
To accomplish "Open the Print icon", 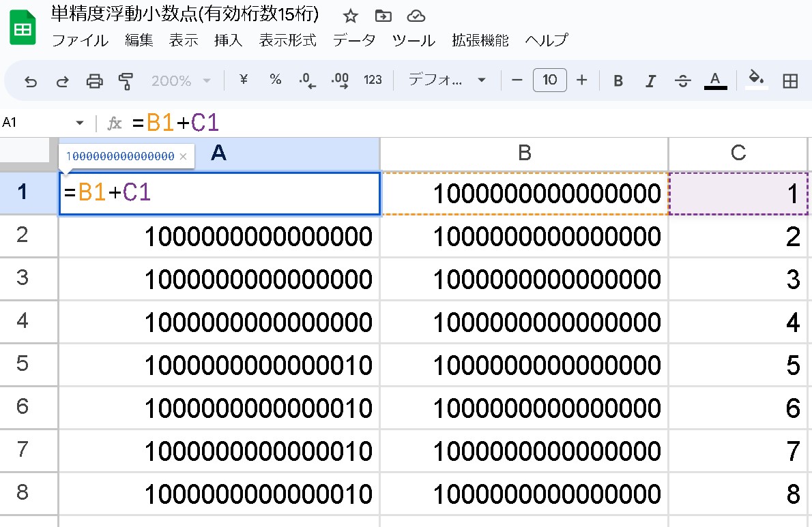I will 95,80.
